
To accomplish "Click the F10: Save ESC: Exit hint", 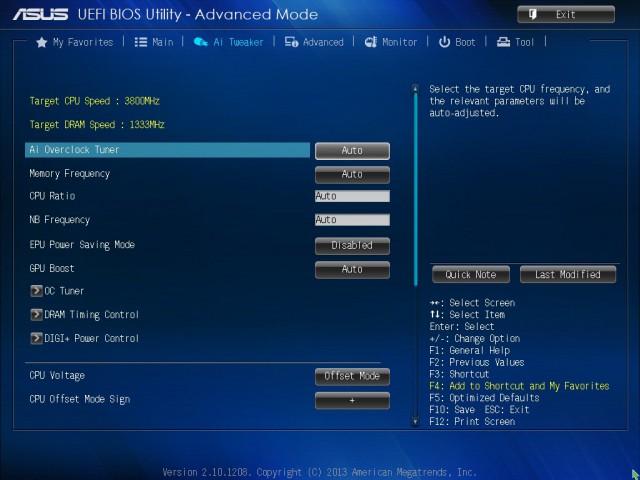I will [x=479, y=410].
